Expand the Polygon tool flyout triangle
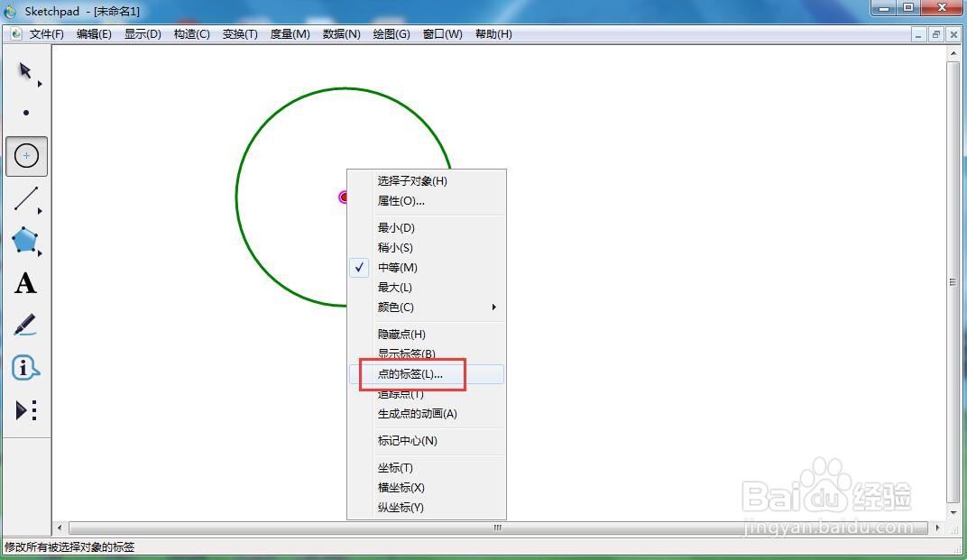Screen dimensions: 967x560 click(x=40, y=253)
